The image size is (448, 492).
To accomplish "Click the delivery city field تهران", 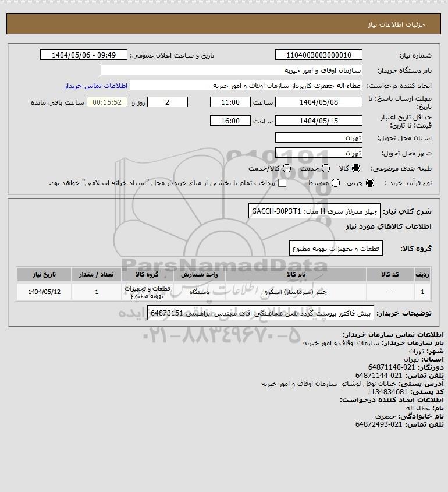I will tap(318, 153).
